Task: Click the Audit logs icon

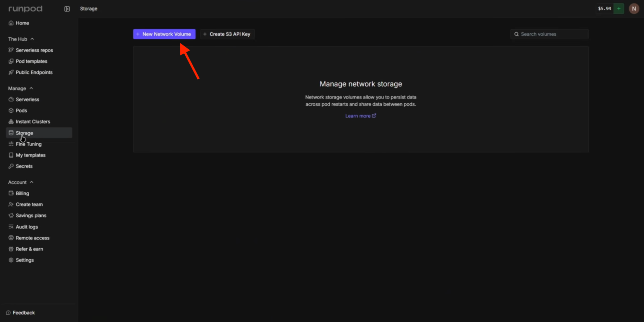Action: click(11, 227)
